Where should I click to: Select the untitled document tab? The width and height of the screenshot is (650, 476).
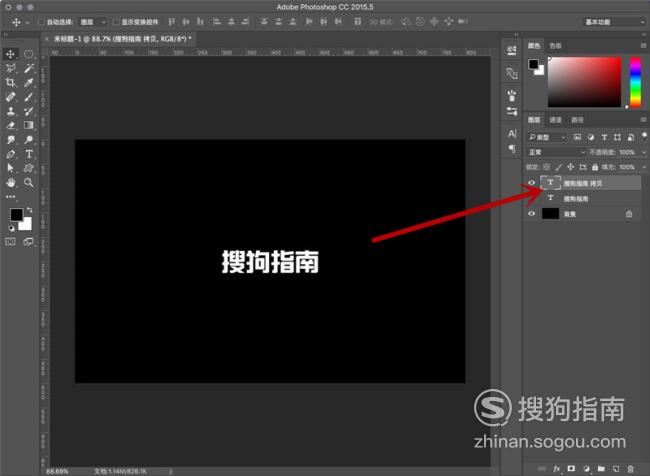click(x=123, y=39)
